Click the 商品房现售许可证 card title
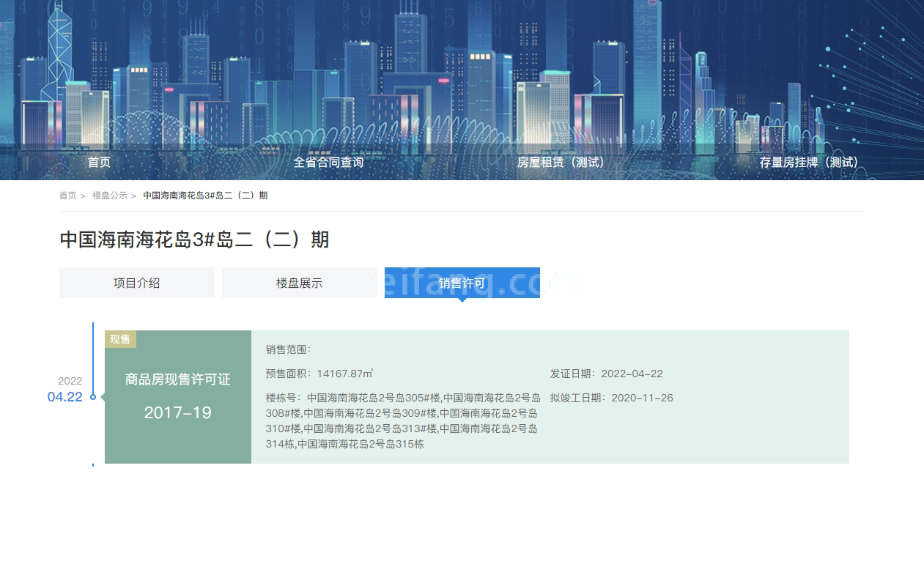Image resolution: width=924 pixels, height=564 pixels. (x=177, y=379)
